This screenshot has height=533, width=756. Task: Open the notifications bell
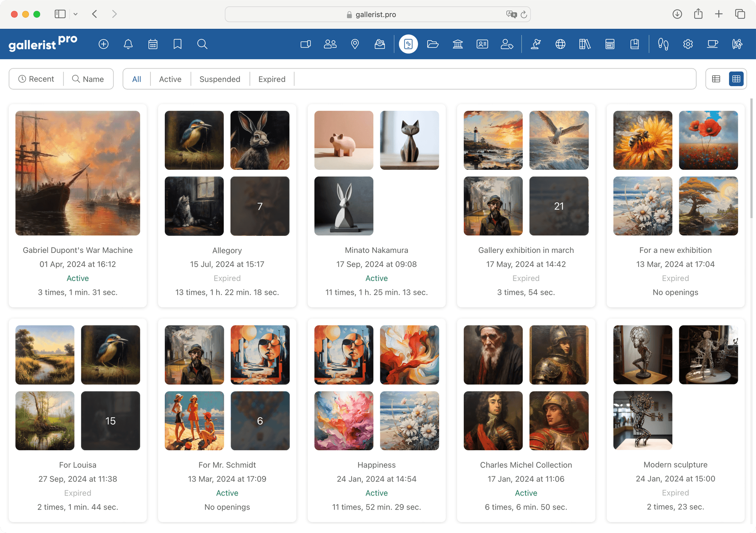point(128,44)
